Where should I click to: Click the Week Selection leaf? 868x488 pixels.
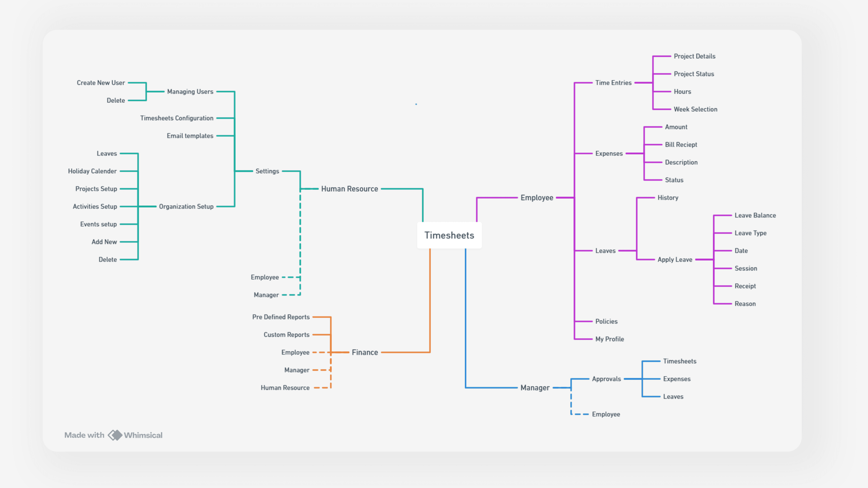click(x=695, y=109)
